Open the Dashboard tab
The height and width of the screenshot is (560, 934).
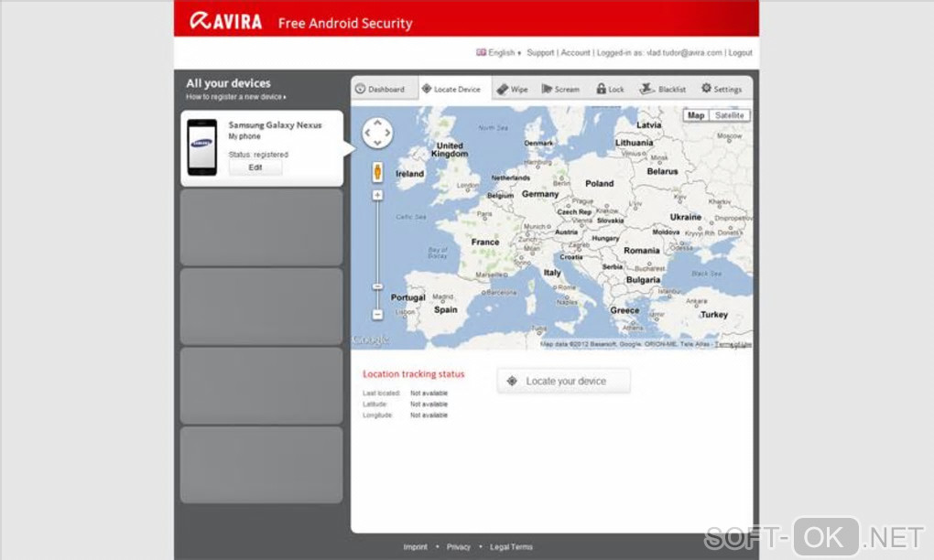(380, 90)
